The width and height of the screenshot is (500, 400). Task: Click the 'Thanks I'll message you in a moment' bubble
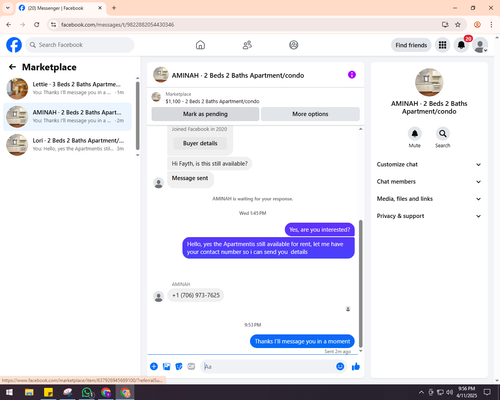[x=302, y=341]
